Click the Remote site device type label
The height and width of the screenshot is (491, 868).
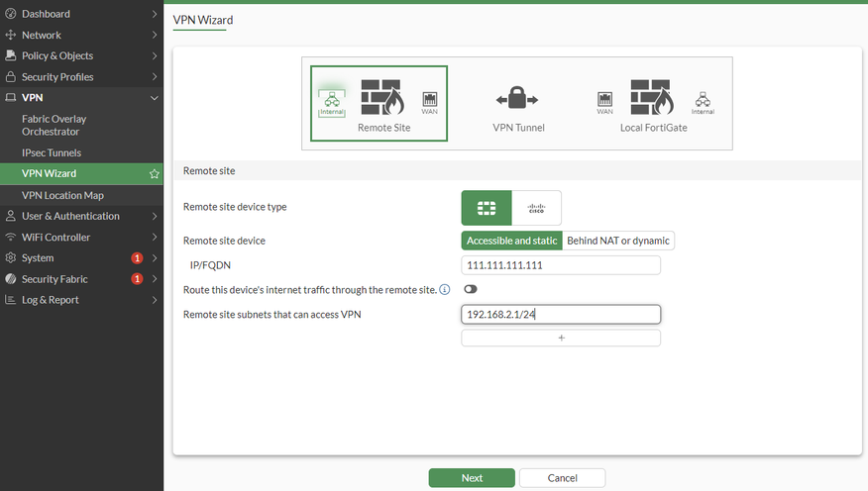tap(235, 207)
